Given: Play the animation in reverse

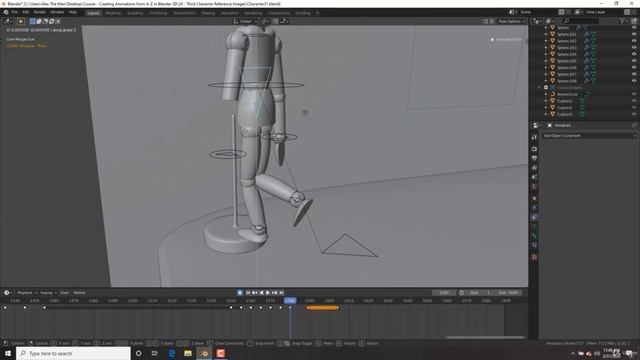Looking at the screenshot, I should click(x=261, y=293).
